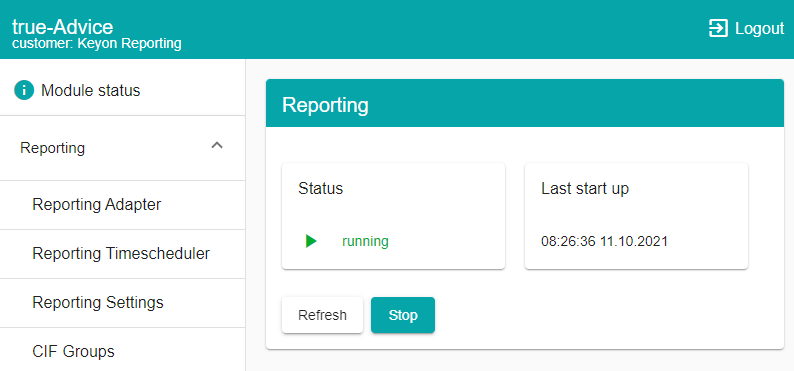Click the Module status info icon
The height and width of the screenshot is (371, 794).
pos(24,91)
